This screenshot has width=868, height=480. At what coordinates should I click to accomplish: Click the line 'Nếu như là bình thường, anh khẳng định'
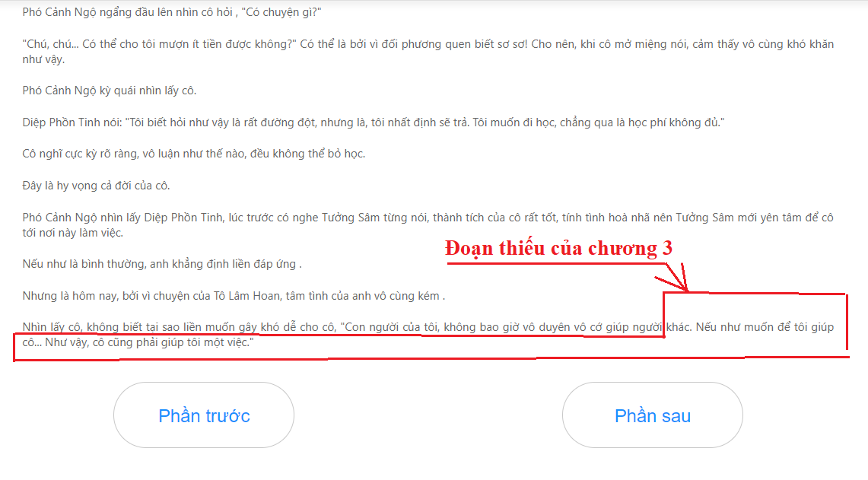[x=161, y=264]
